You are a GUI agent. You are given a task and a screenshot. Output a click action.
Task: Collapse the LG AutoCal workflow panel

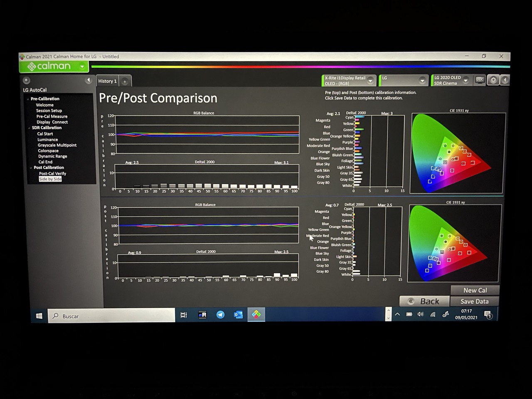click(x=88, y=80)
